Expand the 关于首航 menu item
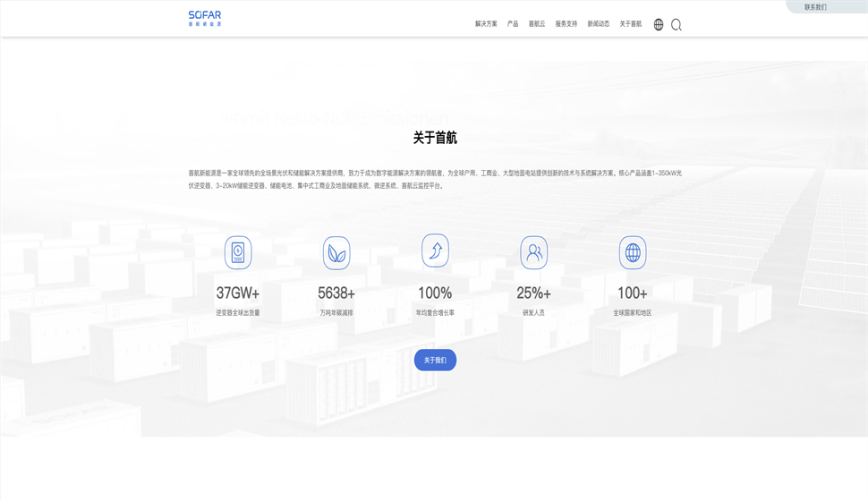This screenshot has height=501, width=868. [x=631, y=24]
